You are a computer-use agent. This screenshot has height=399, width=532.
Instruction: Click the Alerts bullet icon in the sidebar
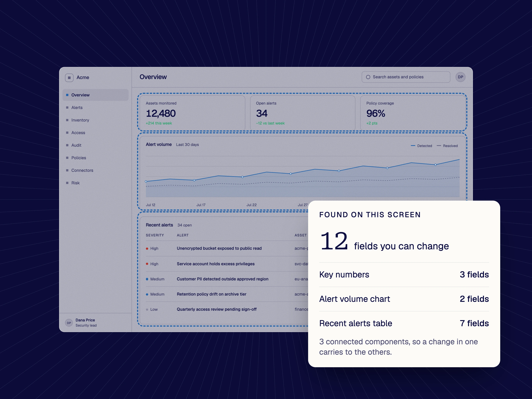click(x=67, y=108)
